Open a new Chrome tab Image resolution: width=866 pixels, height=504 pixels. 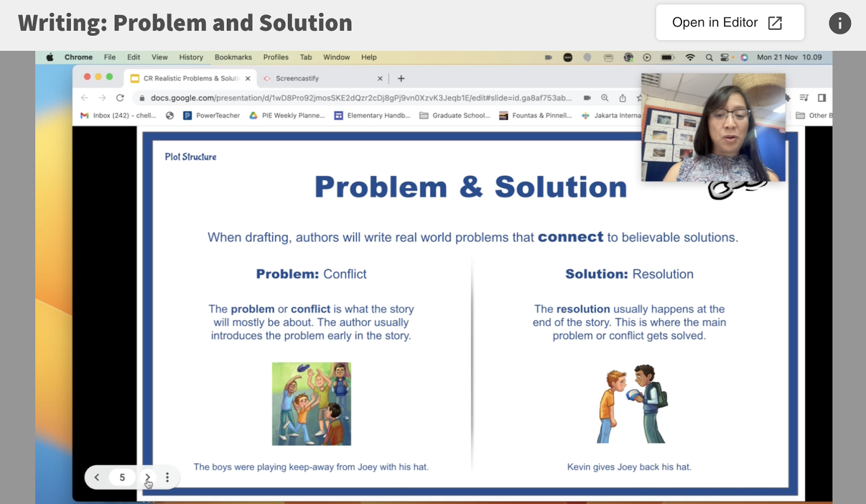pos(401,78)
